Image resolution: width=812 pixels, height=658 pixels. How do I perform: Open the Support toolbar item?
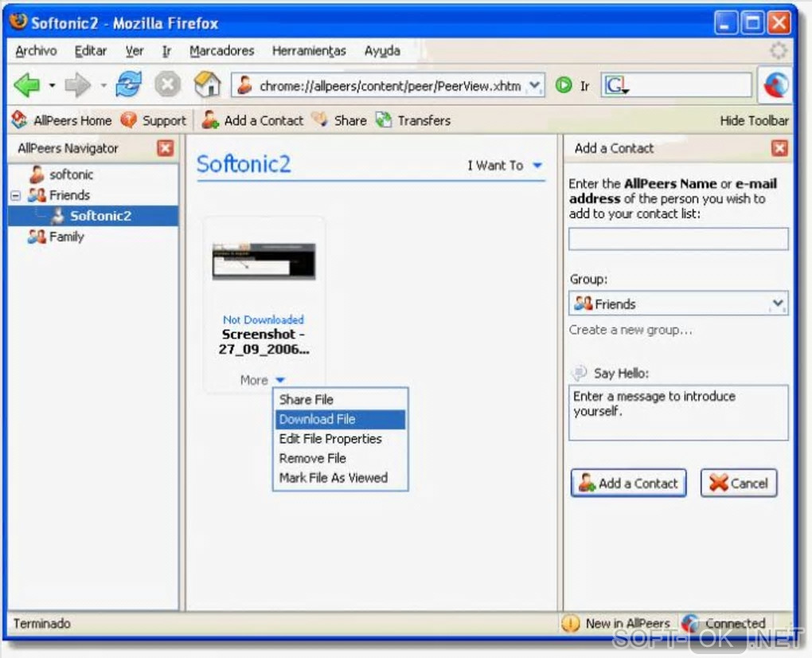click(154, 120)
